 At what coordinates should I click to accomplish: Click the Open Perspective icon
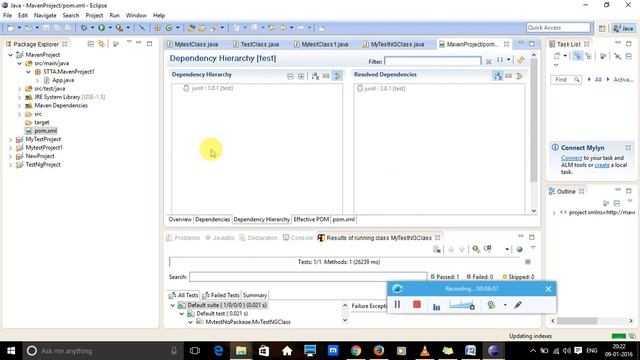(602, 28)
